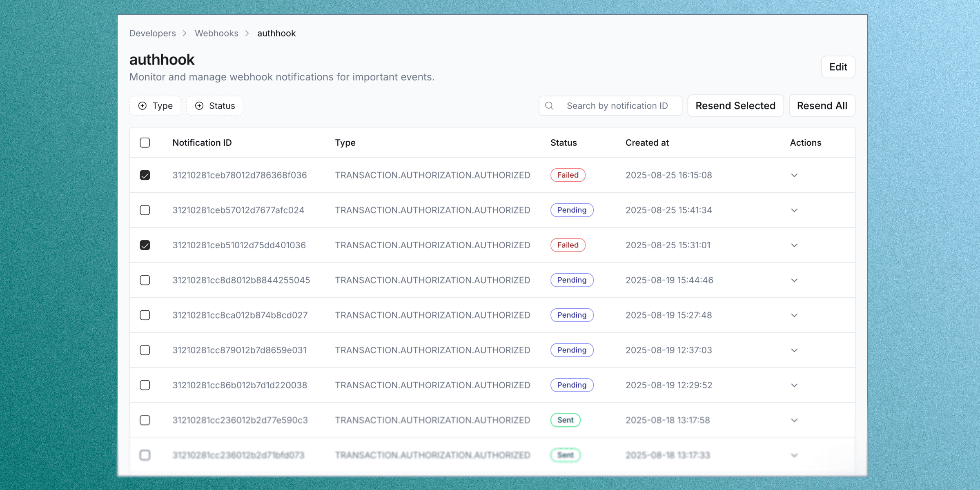Image resolution: width=980 pixels, height=490 pixels.
Task: Open actions chevron for 2025-08-19 15:44:46 row
Action: [794, 280]
